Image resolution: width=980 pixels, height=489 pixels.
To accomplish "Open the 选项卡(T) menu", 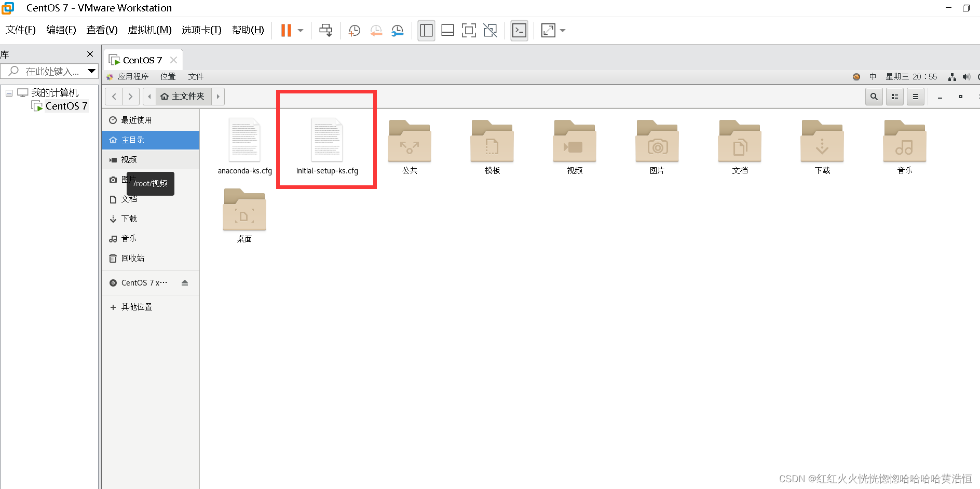I will click(201, 30).
